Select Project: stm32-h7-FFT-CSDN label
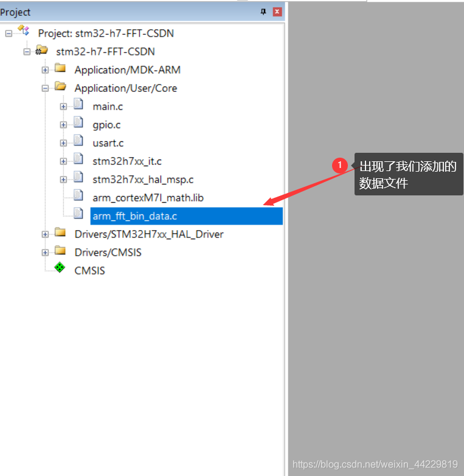 click(x=106, y=33)
